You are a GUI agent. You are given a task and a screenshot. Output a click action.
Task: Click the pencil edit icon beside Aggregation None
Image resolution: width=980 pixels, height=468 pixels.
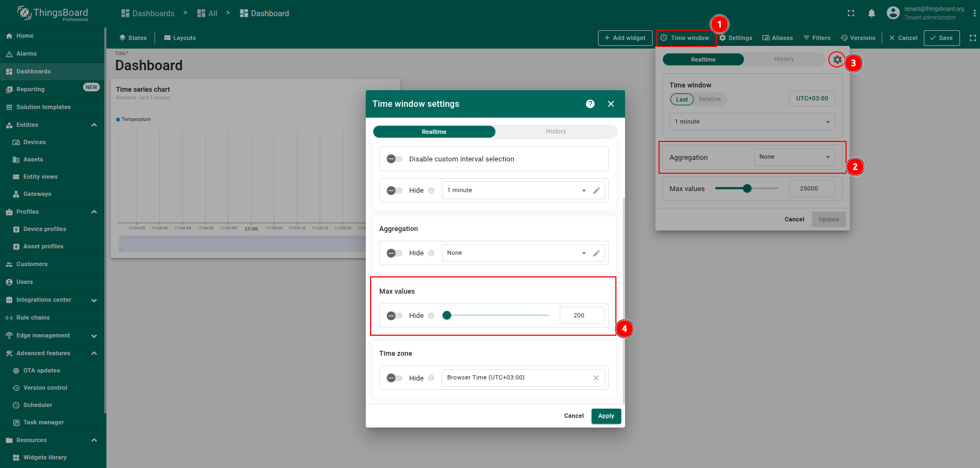(x=596, y=253)
